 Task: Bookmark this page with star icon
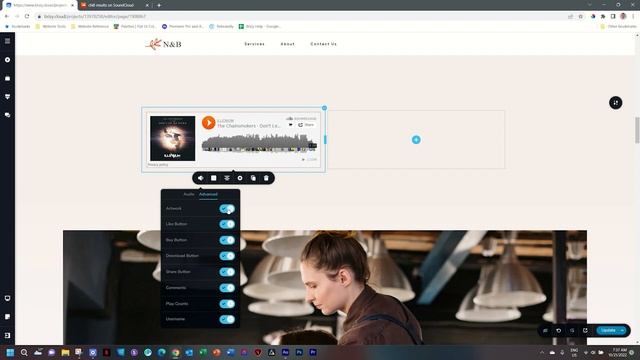tap(580, 16)
